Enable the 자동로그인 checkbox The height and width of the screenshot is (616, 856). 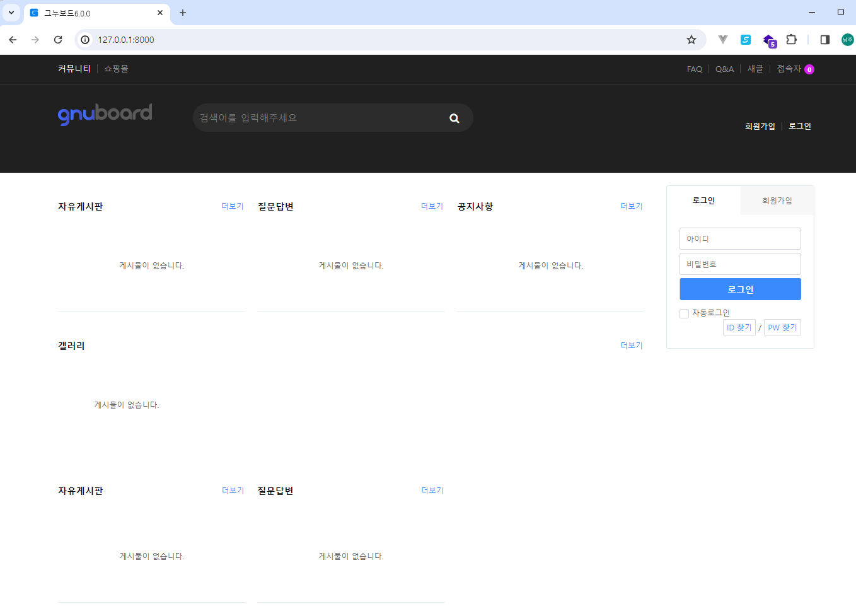pos(684,313)
